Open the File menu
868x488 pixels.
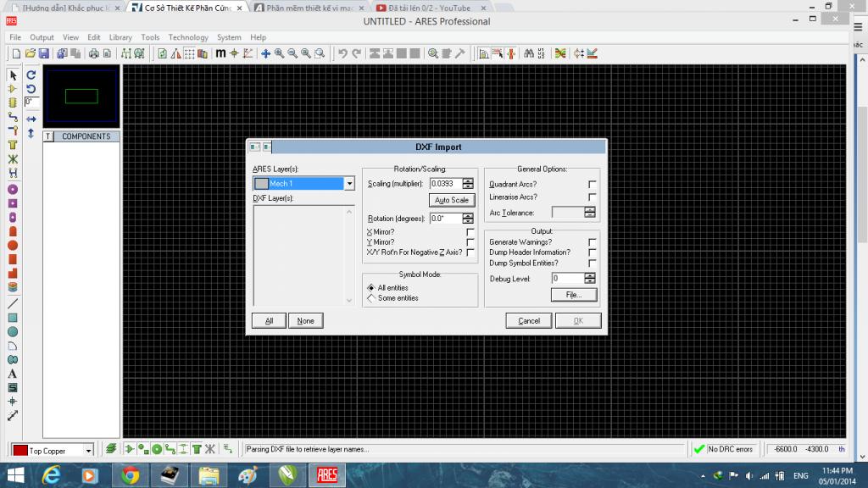pos(15,37)
